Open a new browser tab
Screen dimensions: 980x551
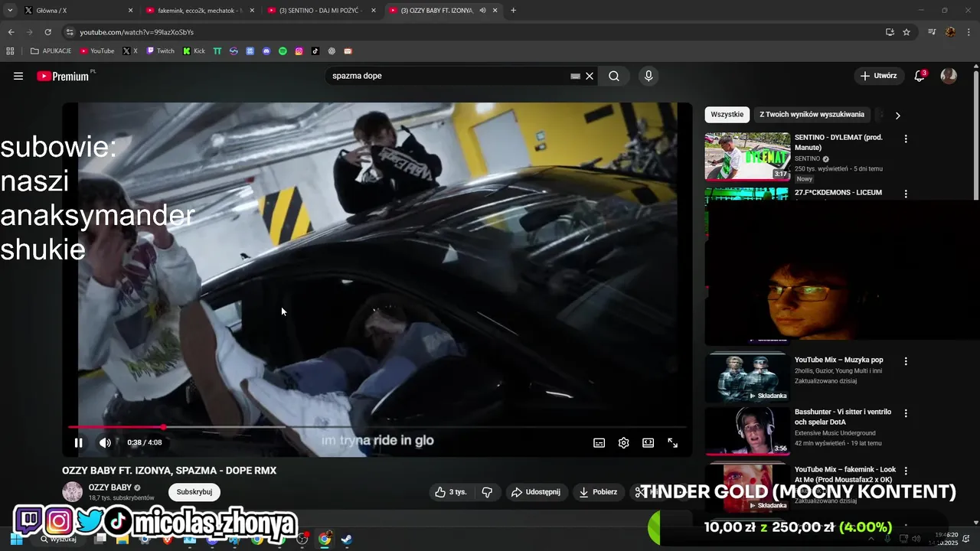pyautogui.click(x=513, y=11)
